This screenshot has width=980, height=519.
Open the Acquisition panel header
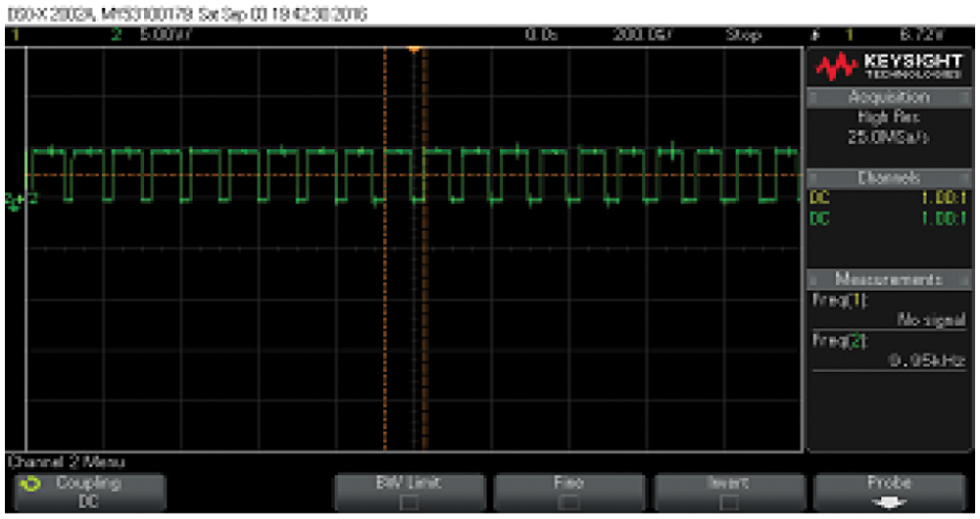[x=889, y=98]
